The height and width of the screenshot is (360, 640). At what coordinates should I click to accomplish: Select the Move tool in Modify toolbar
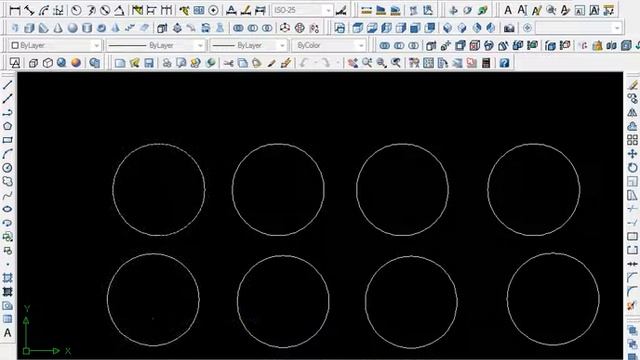(632, 154)
